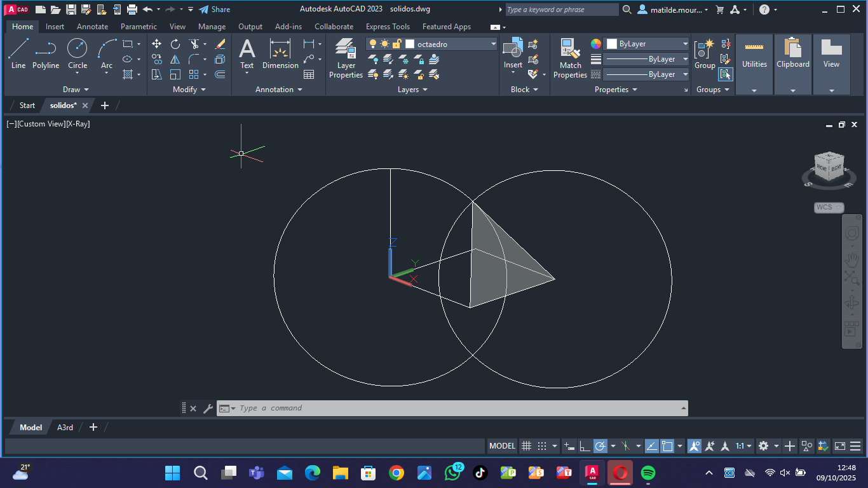Open the A3rd layout tab
The width and height of the screenshot is (868, 488).
point(65,428)
